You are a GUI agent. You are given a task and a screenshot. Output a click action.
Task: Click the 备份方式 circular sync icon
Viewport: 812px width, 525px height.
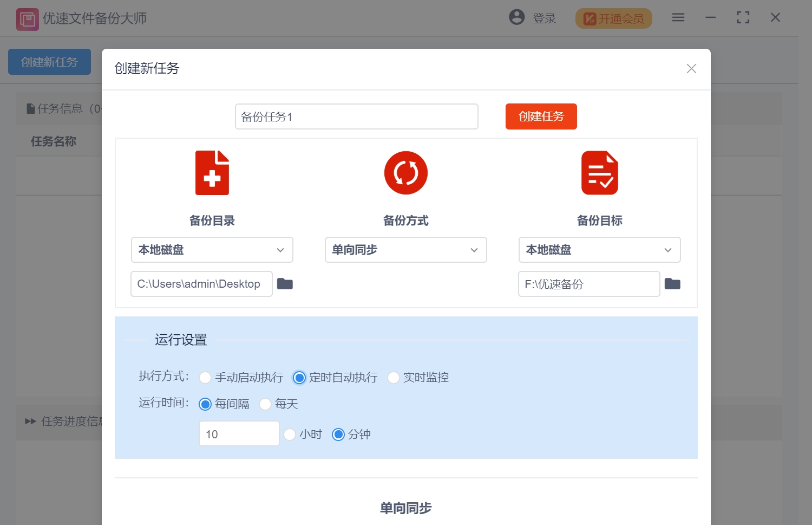405,172
